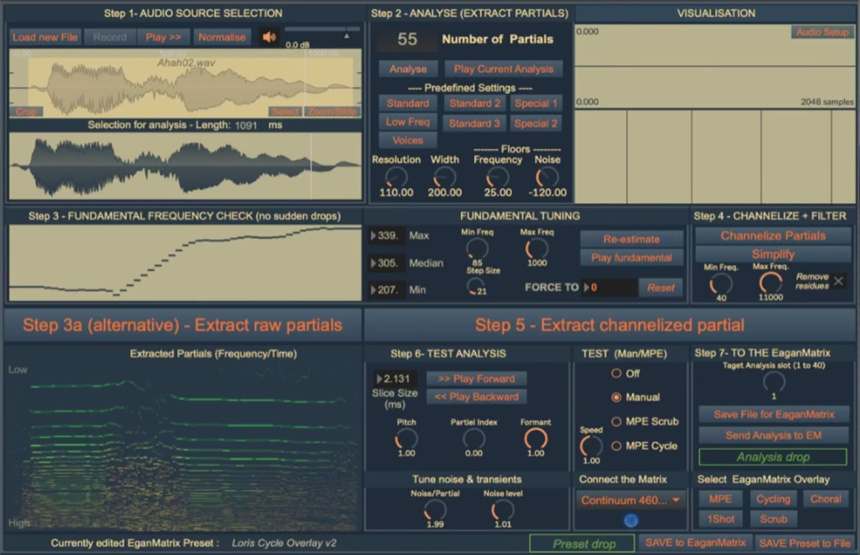Click SAVE Preset to File

click(x=805, y=543)
